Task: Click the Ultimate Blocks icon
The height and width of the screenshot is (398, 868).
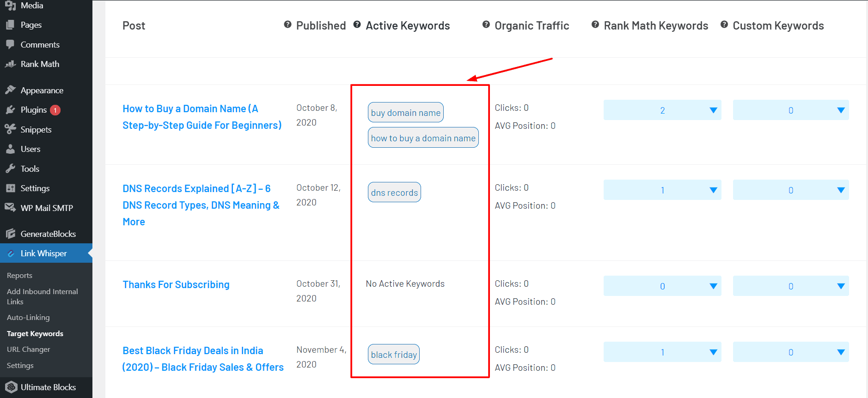Action: (11, 387)
